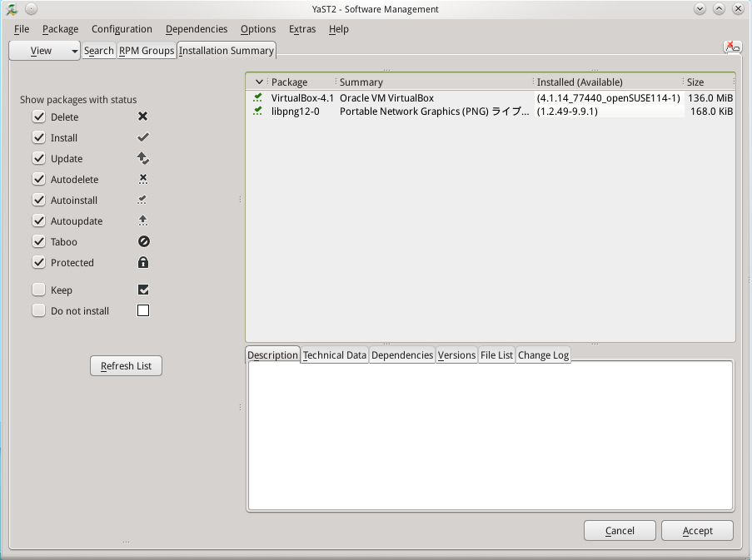Screen dimensions: 752x560
Task: Click the Refresh List button
Action: point(126,366)
